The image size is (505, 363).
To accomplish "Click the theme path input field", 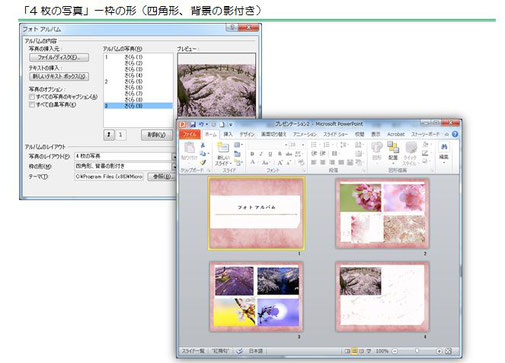I will (109, 176).
